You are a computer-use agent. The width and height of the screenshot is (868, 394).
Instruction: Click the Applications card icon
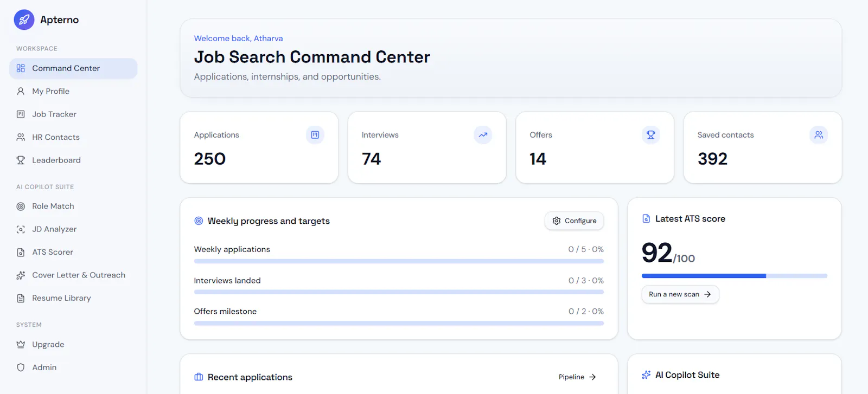click(x=315, y=134)
